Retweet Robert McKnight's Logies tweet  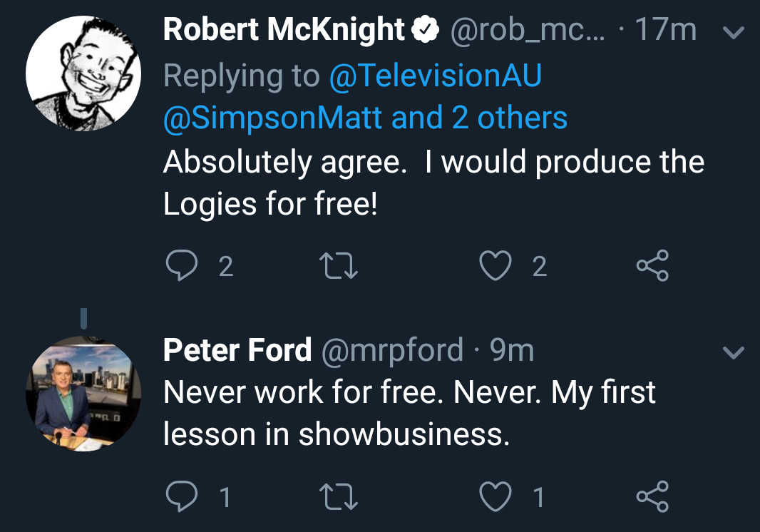click(340, 266)
